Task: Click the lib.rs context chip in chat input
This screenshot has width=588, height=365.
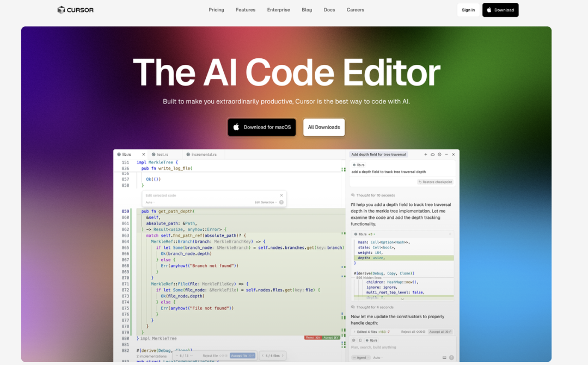Action: click(372, 340)
